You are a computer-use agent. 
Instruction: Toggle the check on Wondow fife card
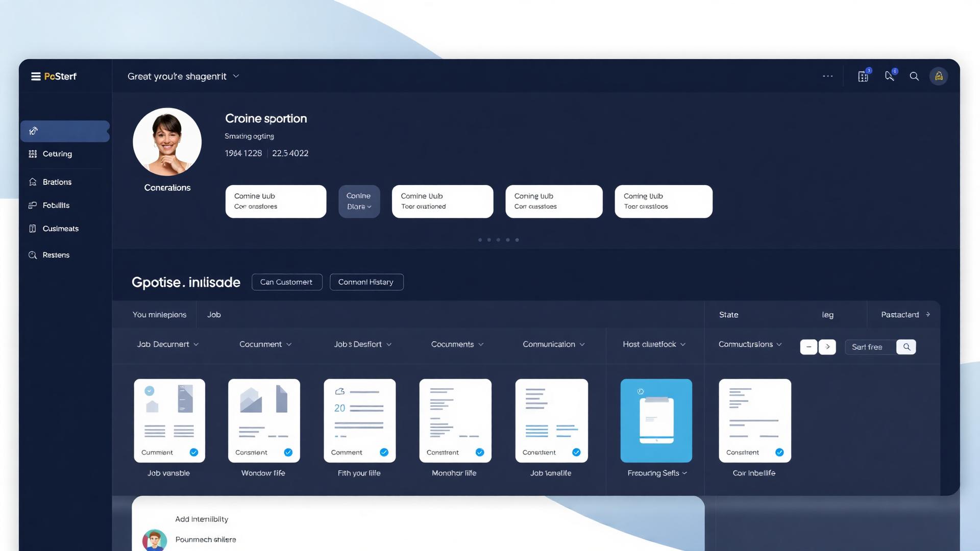pyautogui.click(x=288, y=453)
